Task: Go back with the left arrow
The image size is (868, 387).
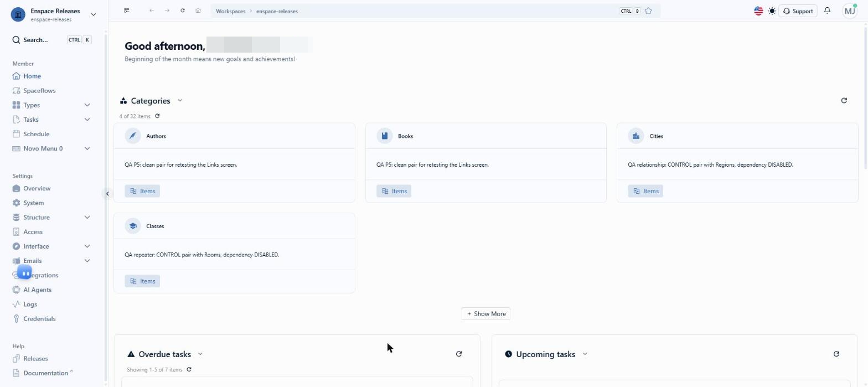Action: 151,11
